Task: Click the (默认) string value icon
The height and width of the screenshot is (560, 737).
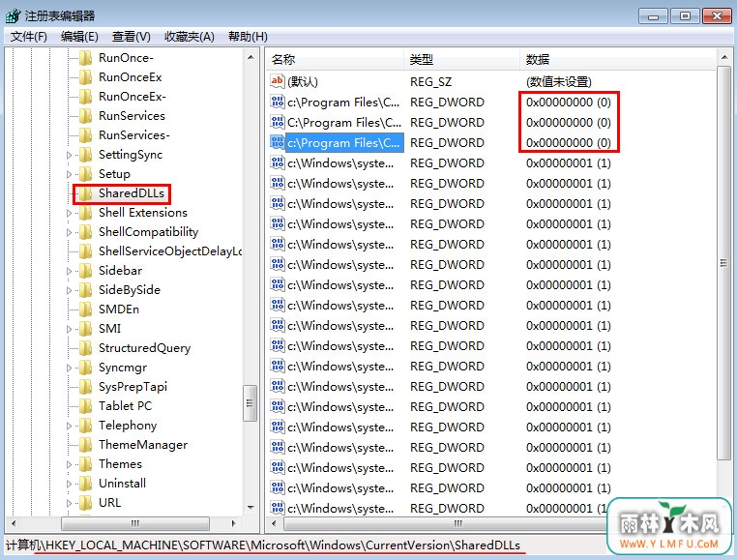Action: [x=278, y=81]
